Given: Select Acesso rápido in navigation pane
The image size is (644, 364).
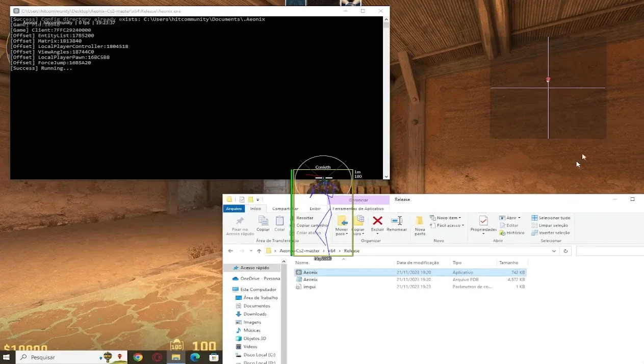Looking at the screenshot, I should point(253,268).
